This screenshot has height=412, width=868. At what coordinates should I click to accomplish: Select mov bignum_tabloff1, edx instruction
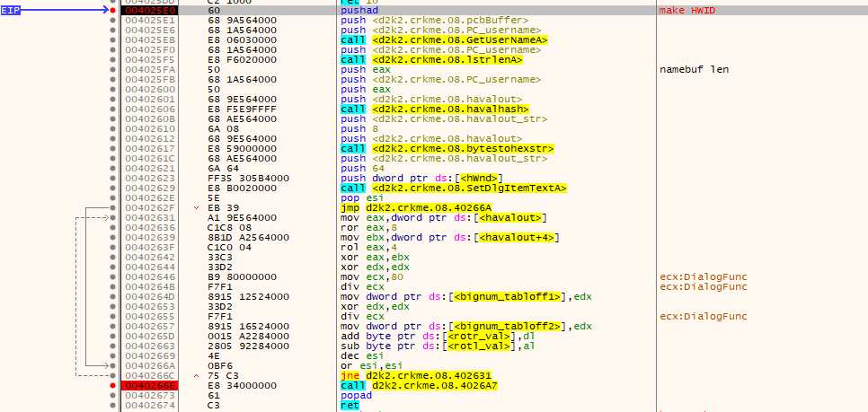[x=466, y=296]
